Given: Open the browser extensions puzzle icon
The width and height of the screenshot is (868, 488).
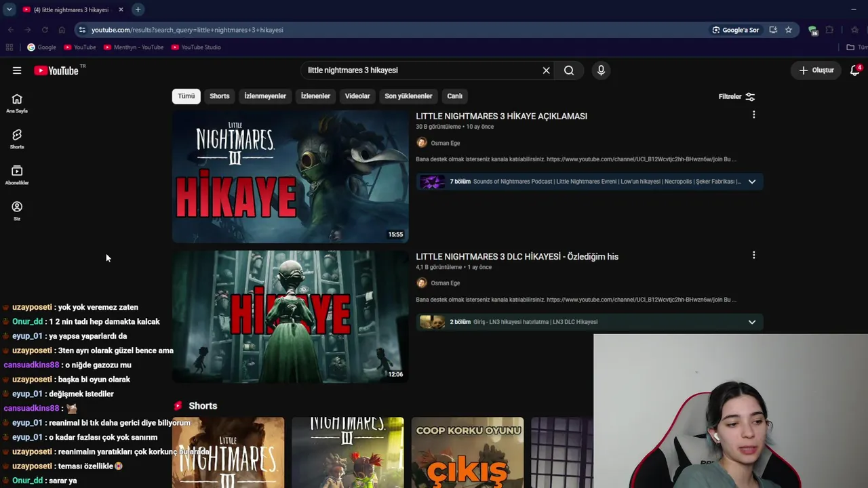Looking at the screenshot, I should (x=829, y=30).
